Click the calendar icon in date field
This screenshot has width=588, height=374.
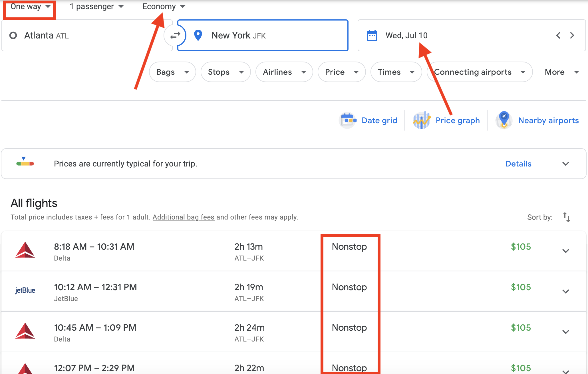(372, 35)
